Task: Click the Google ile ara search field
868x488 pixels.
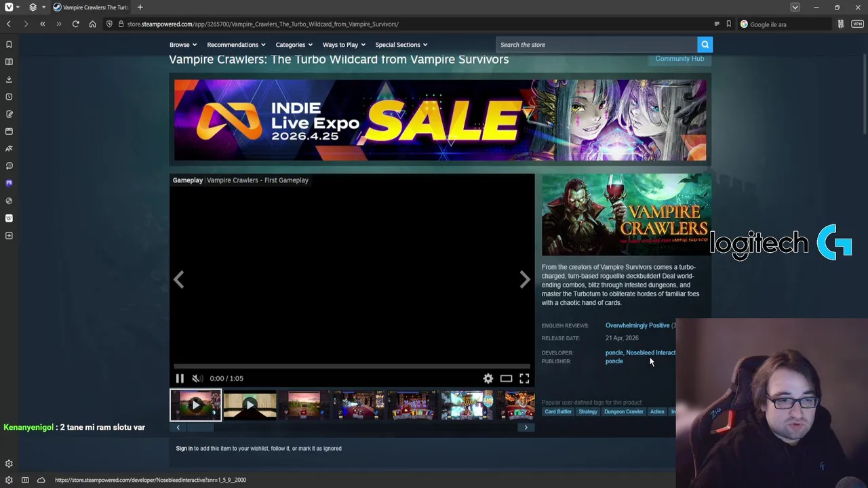Action: coord(785,24)
